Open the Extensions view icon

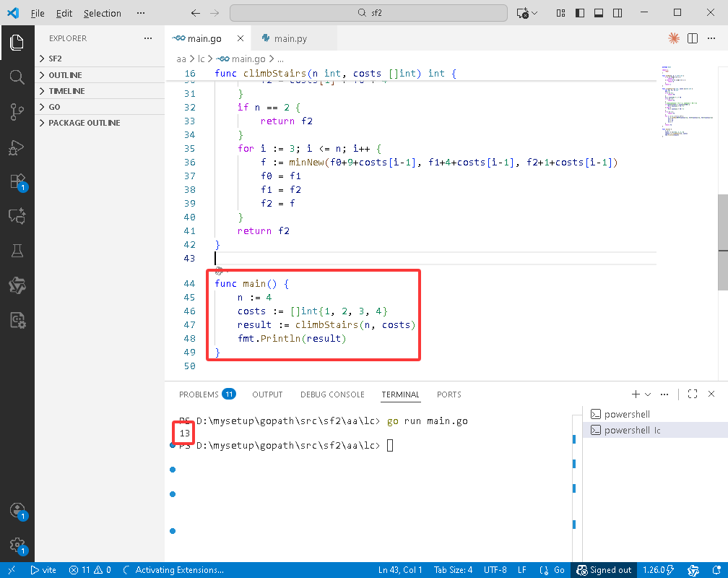tap(17, 181)
